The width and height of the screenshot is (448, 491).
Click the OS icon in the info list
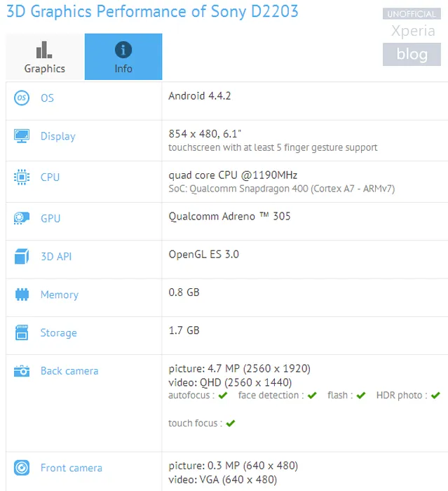(22, 98)
